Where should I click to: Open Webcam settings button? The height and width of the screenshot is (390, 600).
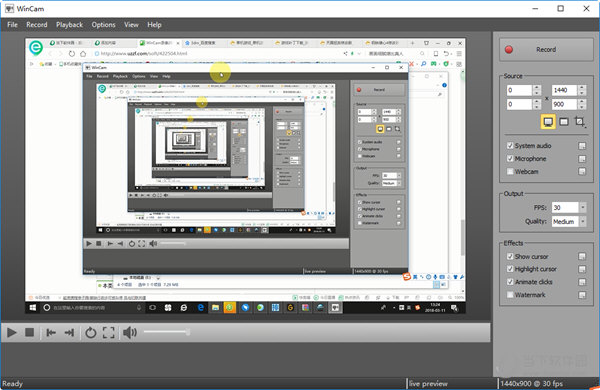point(582,171)
